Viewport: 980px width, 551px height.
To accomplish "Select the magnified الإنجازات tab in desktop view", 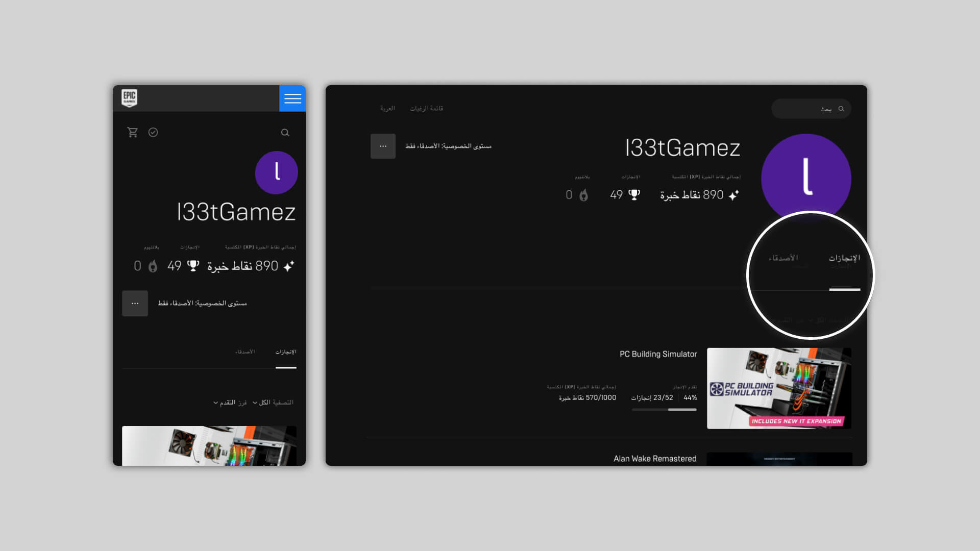I will point(844,258).
